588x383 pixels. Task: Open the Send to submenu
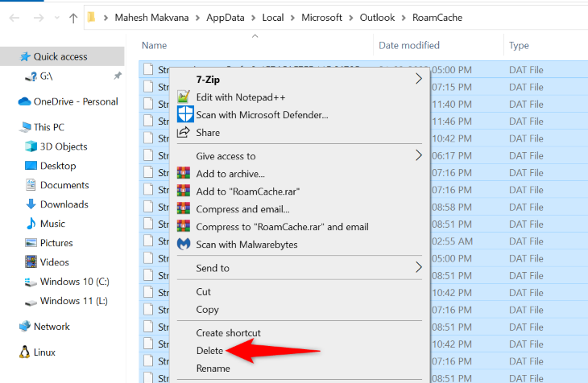click(300, 268)
